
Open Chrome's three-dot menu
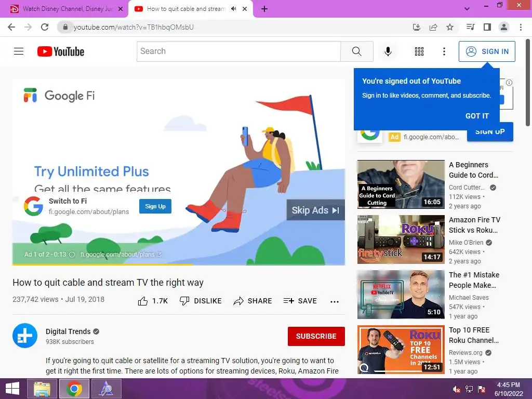pyautogui.click(x=521, y=27)
